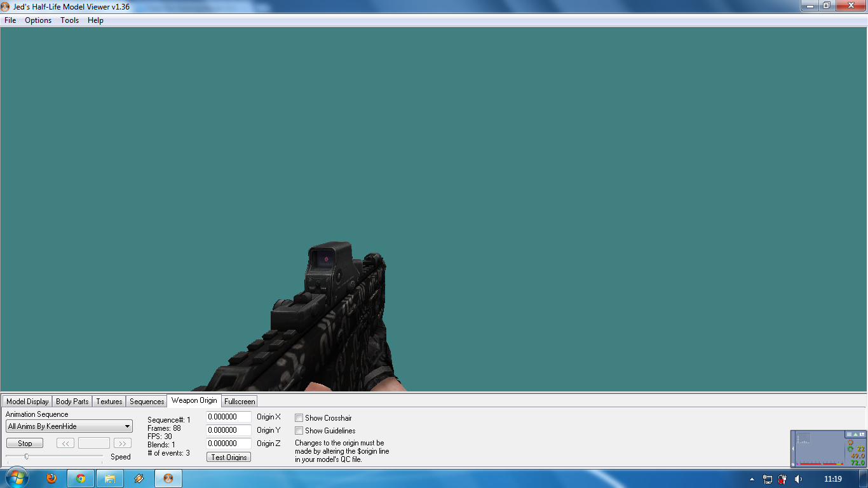Click the monitor widget window layout icon
The width and height of the screenshot is (868, 488).
pos(862,434)
